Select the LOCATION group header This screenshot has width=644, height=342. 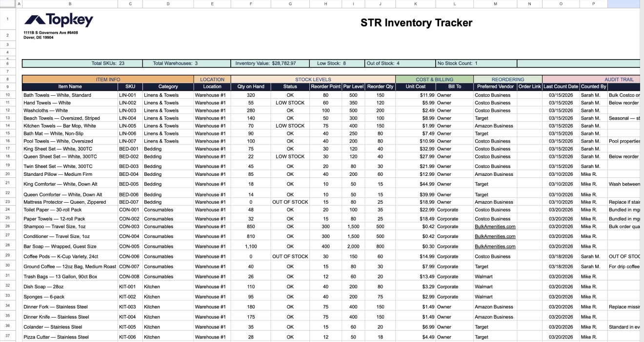(x=212, y=79)
